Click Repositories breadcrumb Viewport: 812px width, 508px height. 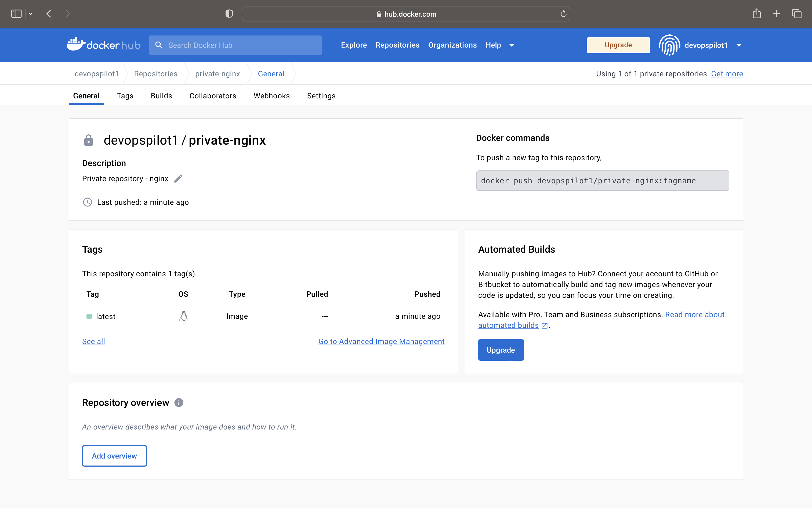coord(156,74)
